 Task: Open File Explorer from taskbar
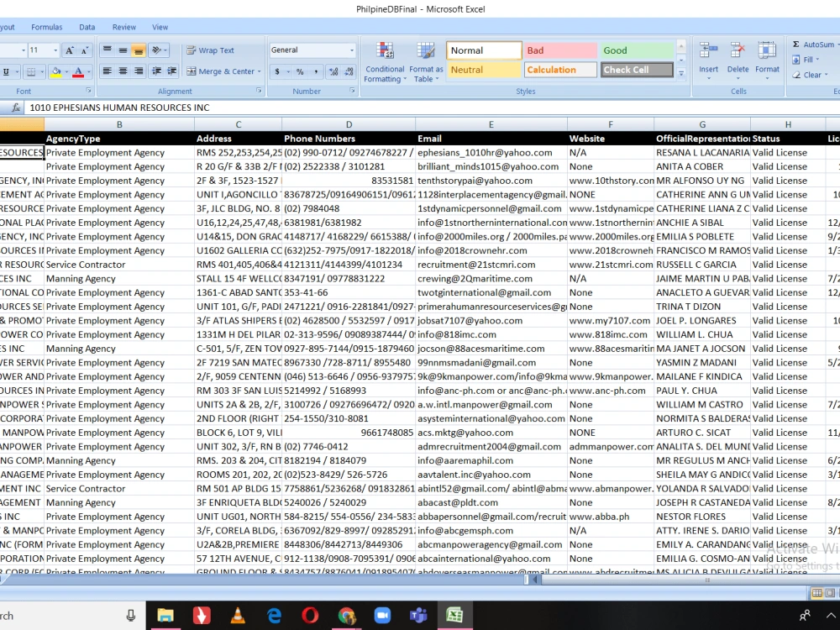click(x=165, y=616)
